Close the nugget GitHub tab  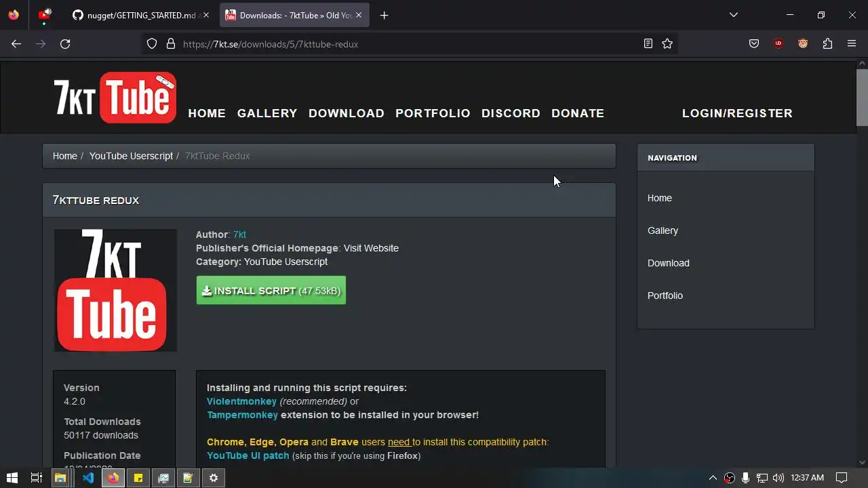(x=206, y=15)
